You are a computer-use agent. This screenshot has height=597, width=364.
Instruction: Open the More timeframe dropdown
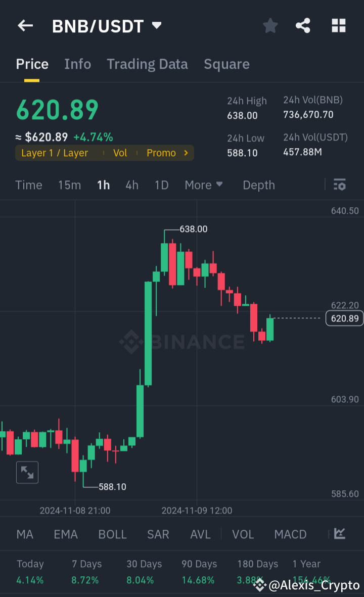coord(204,185)
